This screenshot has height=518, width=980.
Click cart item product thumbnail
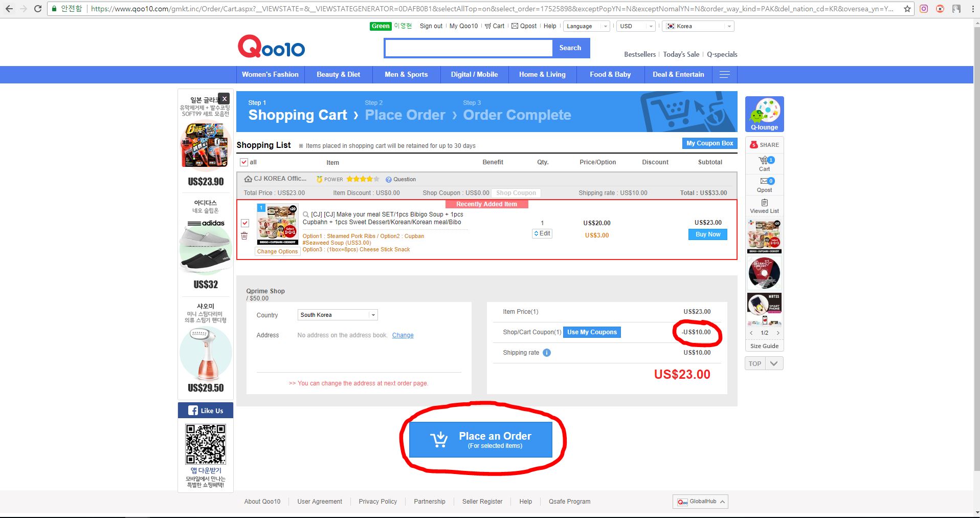[277, 224]
